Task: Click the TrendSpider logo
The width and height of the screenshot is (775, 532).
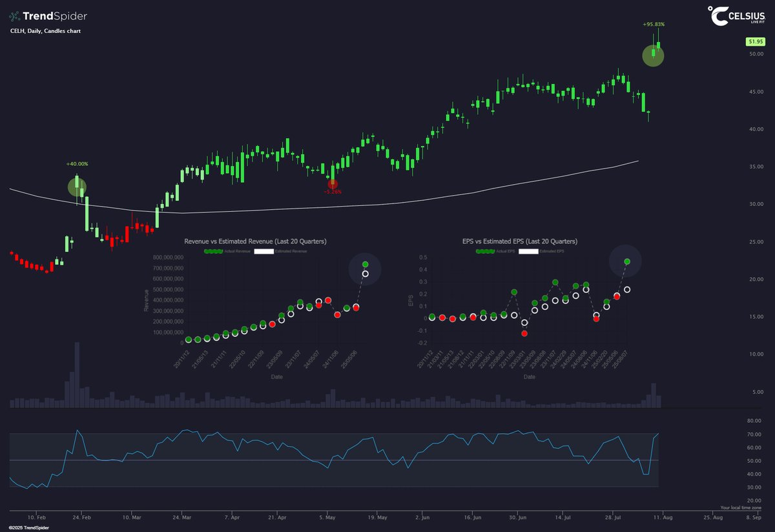Action: pos(48,16)
